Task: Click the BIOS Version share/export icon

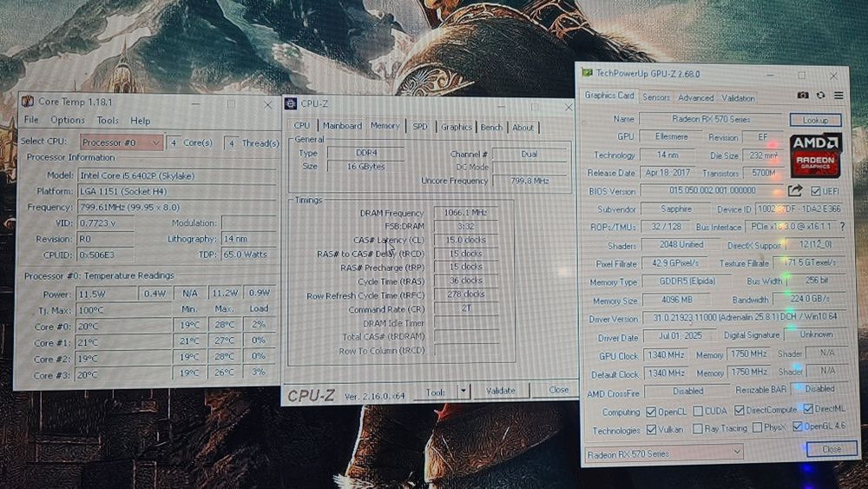Action: click(795, 190)
